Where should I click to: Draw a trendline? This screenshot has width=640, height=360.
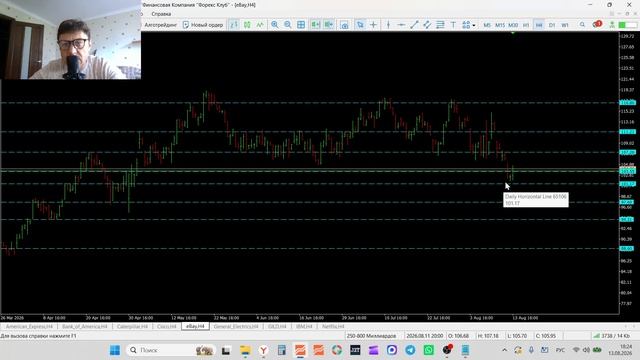coord(414,25)
